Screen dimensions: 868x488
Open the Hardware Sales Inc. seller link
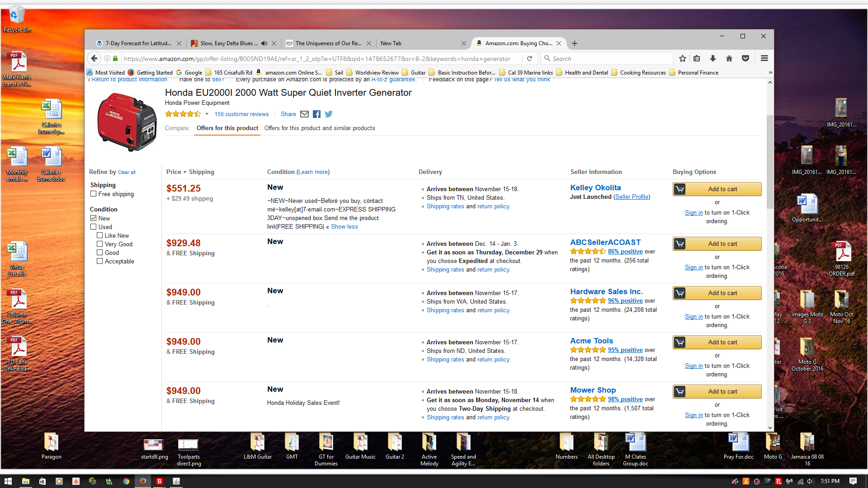(x=606, y=292)
